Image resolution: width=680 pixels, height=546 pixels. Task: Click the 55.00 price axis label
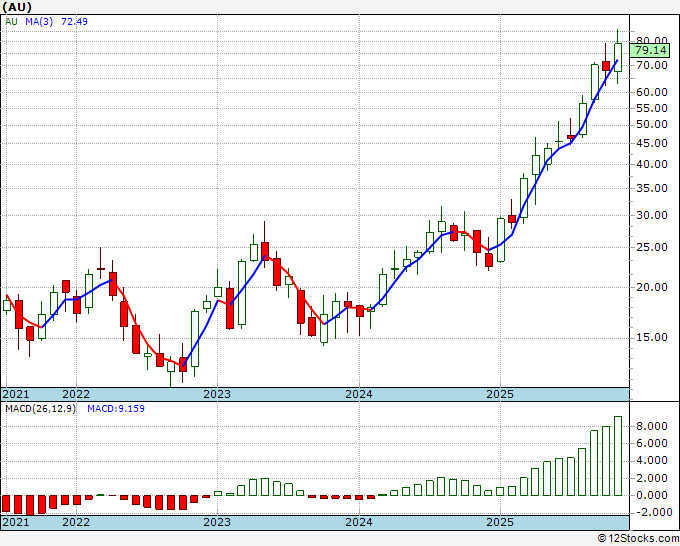tap(651, 108)
